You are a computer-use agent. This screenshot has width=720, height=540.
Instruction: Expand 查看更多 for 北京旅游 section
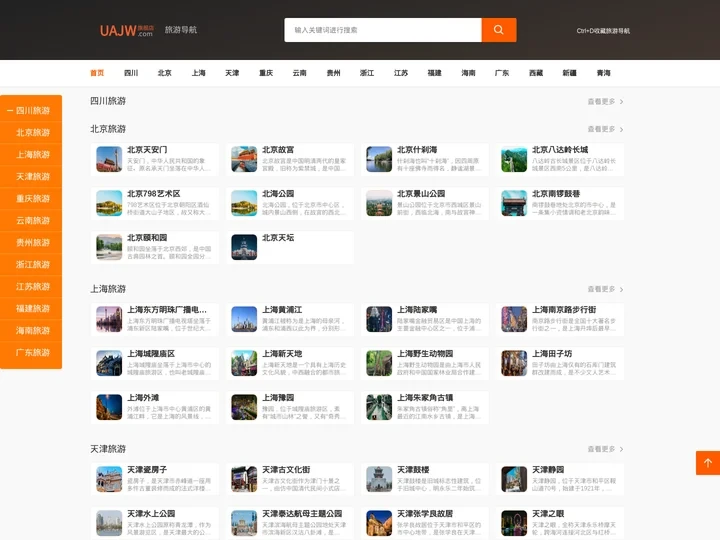click(x=605, y=129)
